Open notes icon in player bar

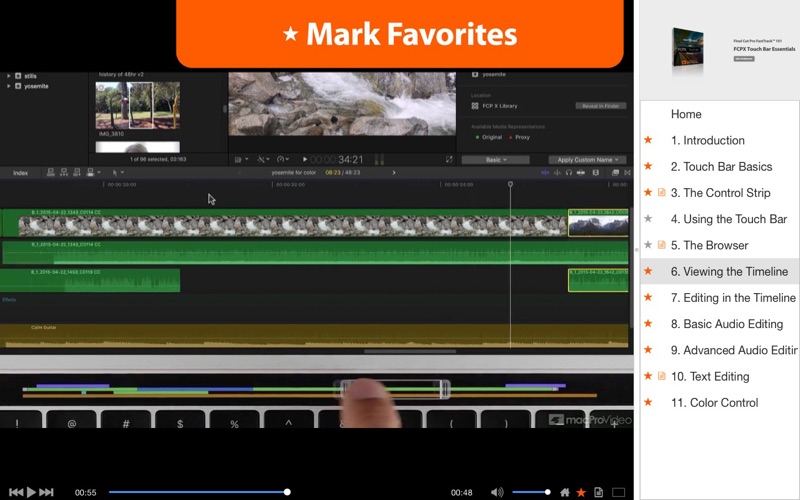point(598,492)
